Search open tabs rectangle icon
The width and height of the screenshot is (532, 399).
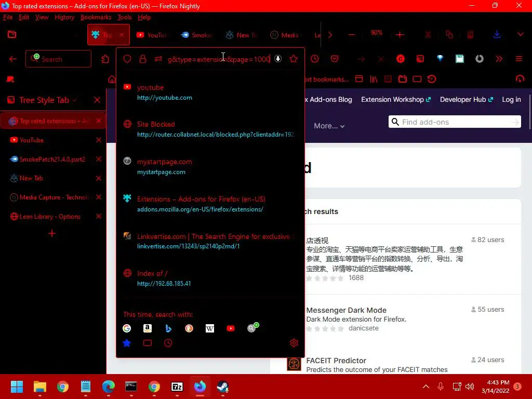click(x=147, y=343)
